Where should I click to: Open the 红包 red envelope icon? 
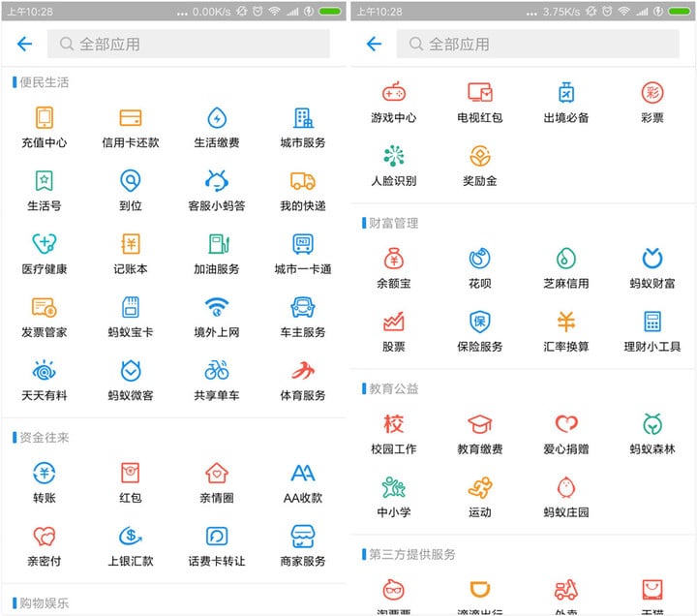pyautogui.click(x=131, y=473)
